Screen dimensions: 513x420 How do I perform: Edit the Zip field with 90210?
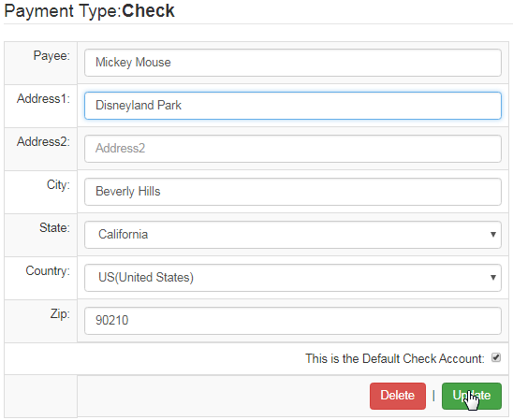click(x=293, y=321)
